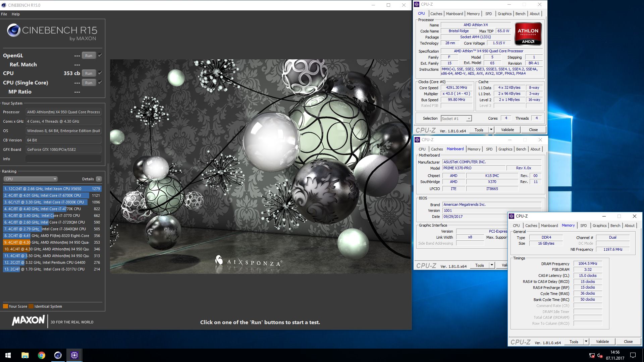Switch to Caches tab in the CPU-Z CPU window
Screen dimensions: 644x362
436,14
